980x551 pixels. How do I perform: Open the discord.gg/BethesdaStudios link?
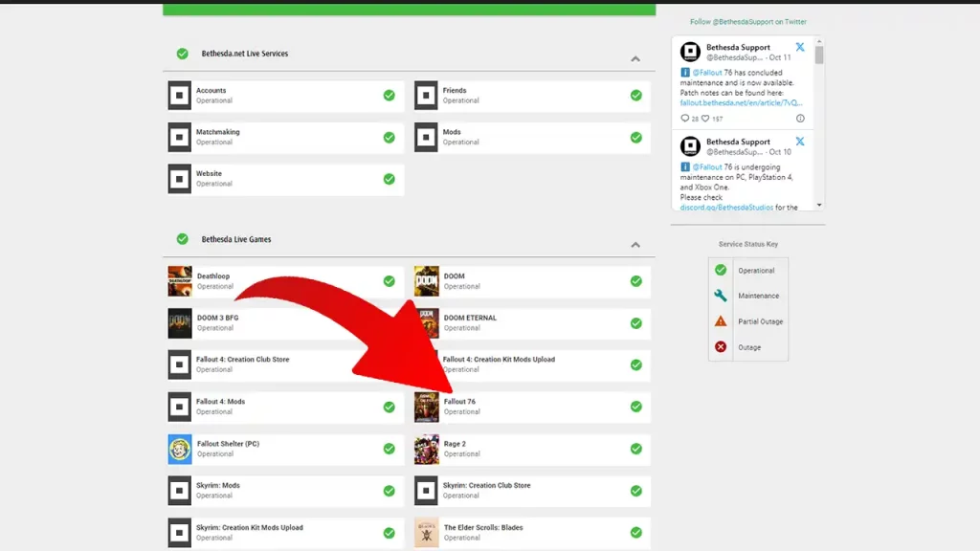726,208
